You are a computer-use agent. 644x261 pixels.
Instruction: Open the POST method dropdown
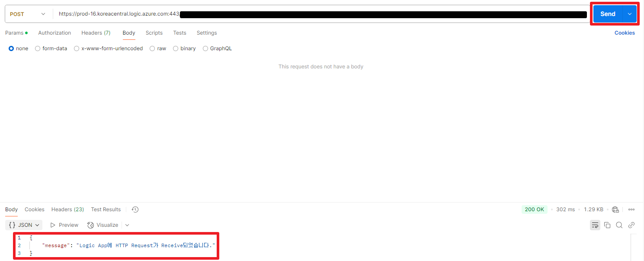(x=28, y=14)
